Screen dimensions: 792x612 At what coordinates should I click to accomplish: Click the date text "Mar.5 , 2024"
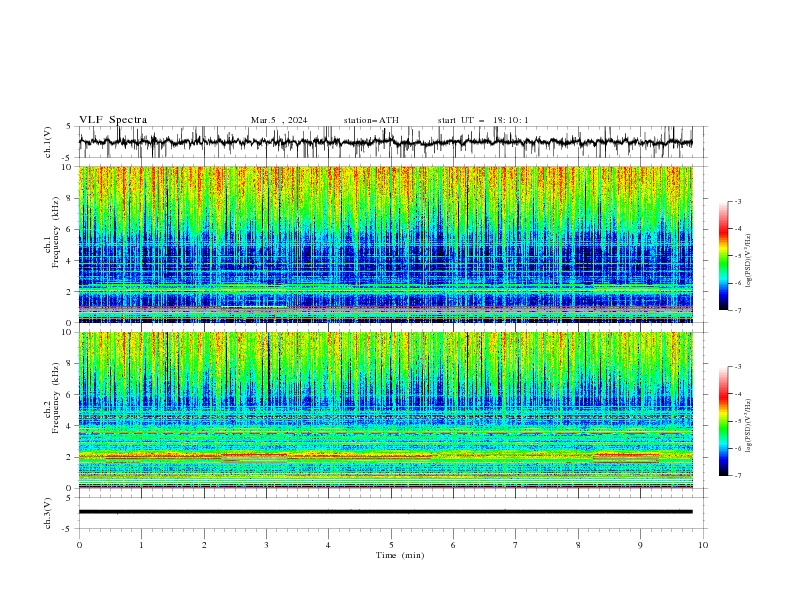(279, 120)
